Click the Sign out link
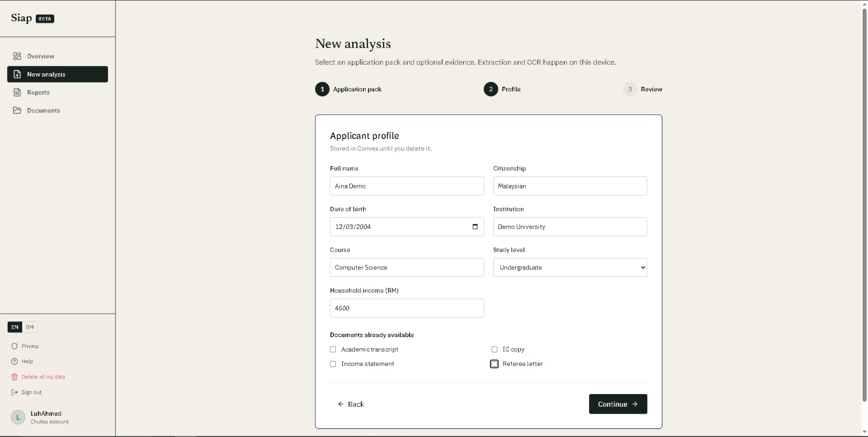This screenshot has height=437, width=868. coord(31,392)
